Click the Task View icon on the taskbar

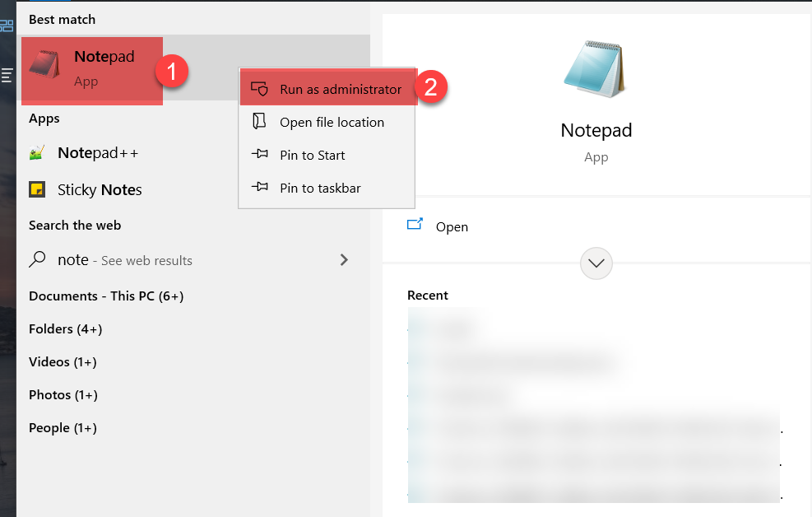7,26
